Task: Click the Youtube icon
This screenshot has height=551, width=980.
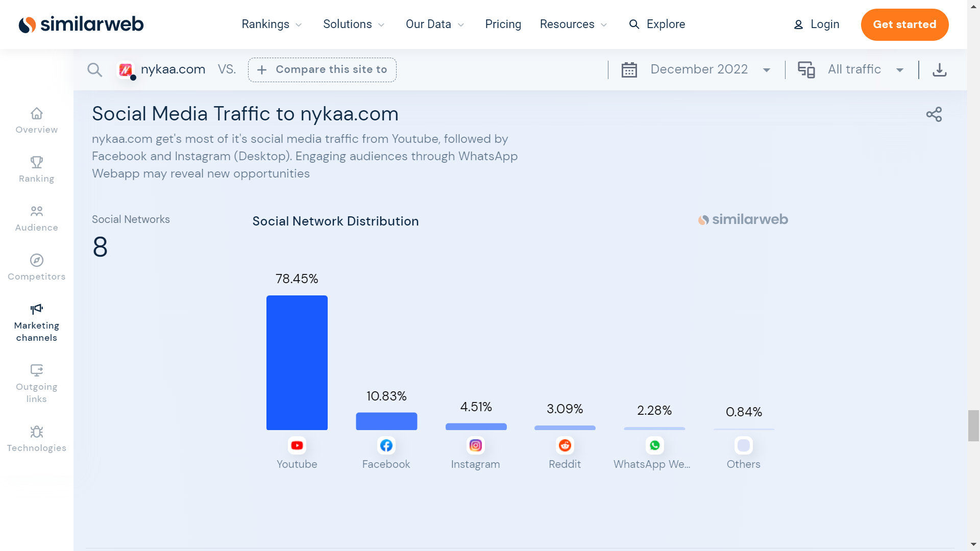Action: point(297,445)
